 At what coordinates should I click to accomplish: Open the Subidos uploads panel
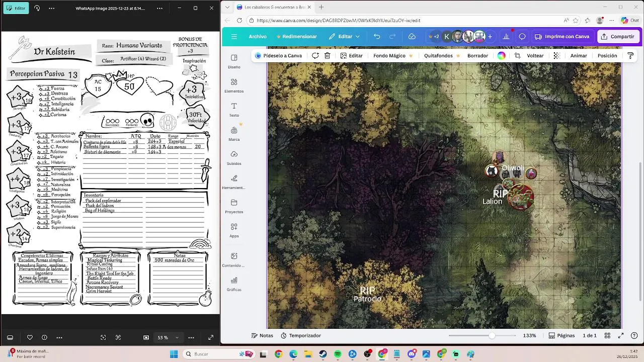[234, 157]
